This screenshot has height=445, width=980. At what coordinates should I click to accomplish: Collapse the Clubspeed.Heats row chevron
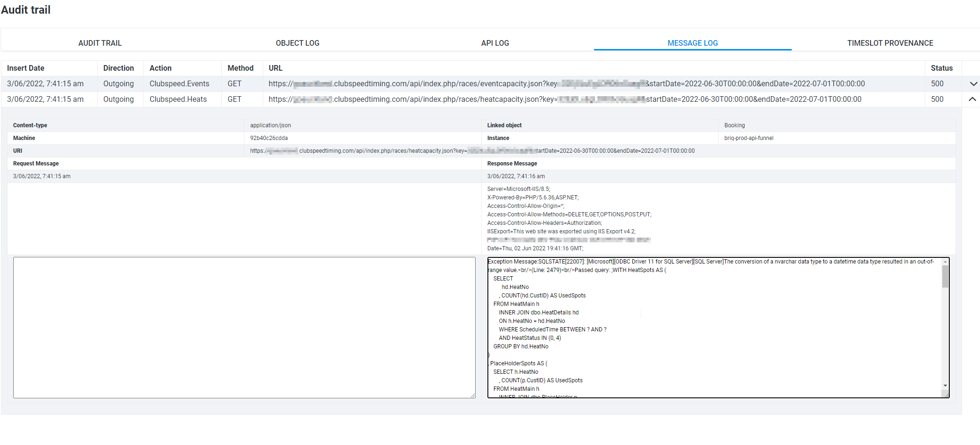coord(972,99)
